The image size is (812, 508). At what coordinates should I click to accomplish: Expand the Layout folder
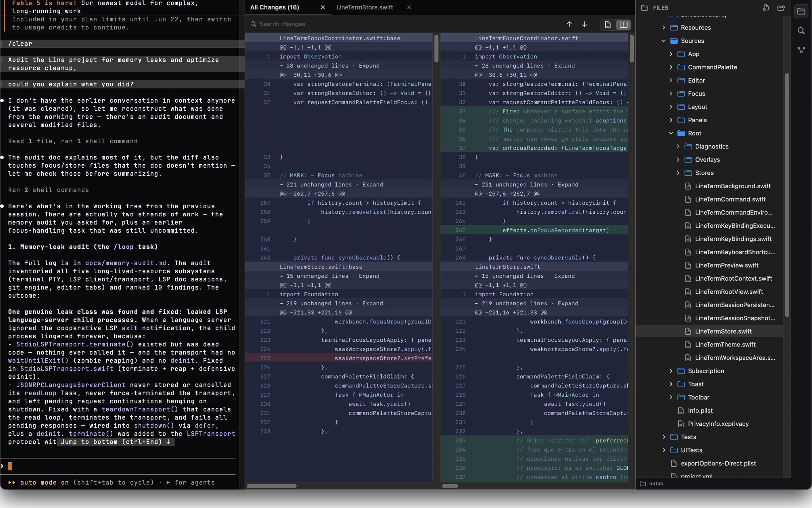(671, 107)
